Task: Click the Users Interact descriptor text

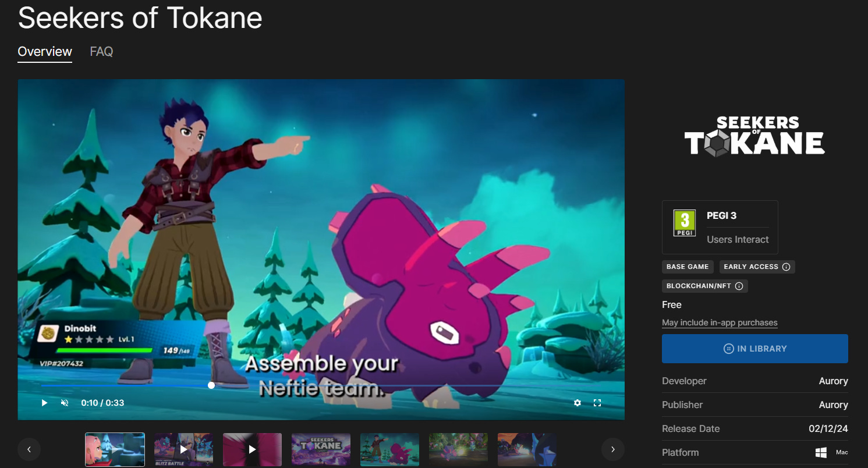Action: [x=738, y=239]
